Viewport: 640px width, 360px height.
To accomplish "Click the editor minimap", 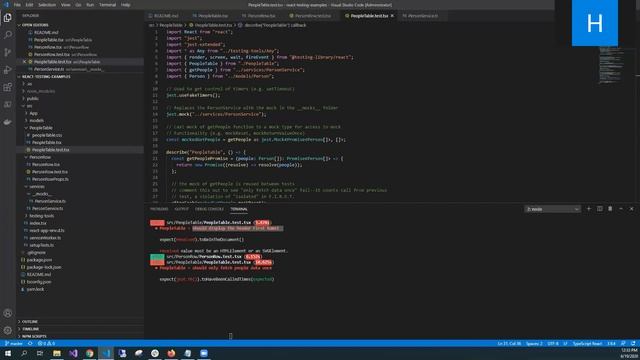I will pos(611,65).
